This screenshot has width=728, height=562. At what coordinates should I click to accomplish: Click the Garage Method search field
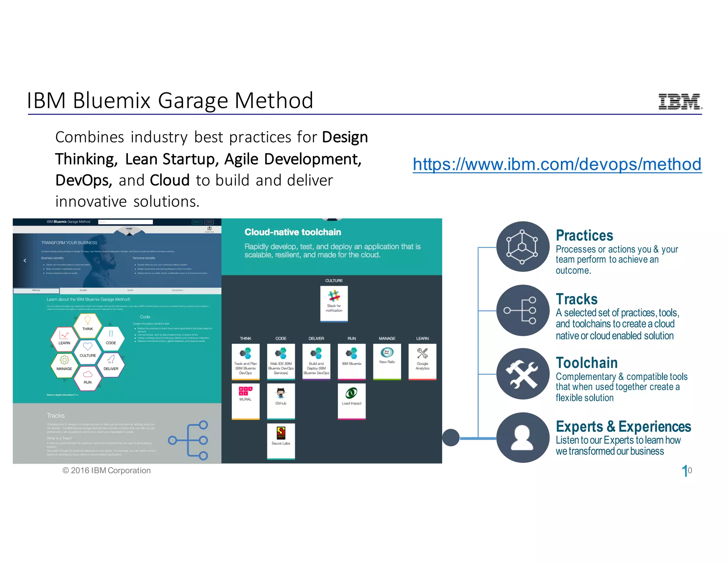click(x=125, y=222)
